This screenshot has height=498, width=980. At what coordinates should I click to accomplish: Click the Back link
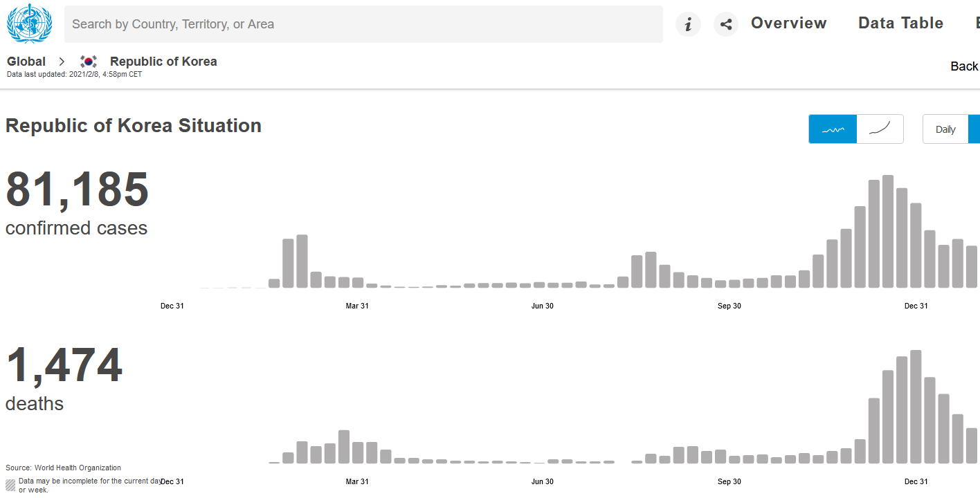[965, 66]
